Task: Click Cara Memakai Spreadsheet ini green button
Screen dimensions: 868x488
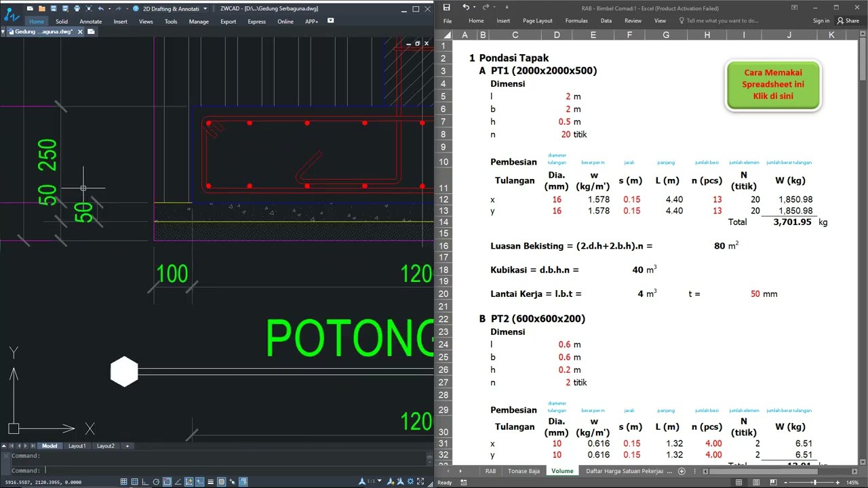Action: point(773,85)
